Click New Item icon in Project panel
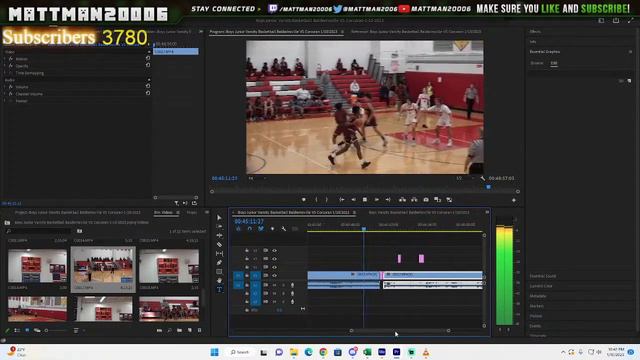This screenshot has width=640, height=360. tap(190, 330)
